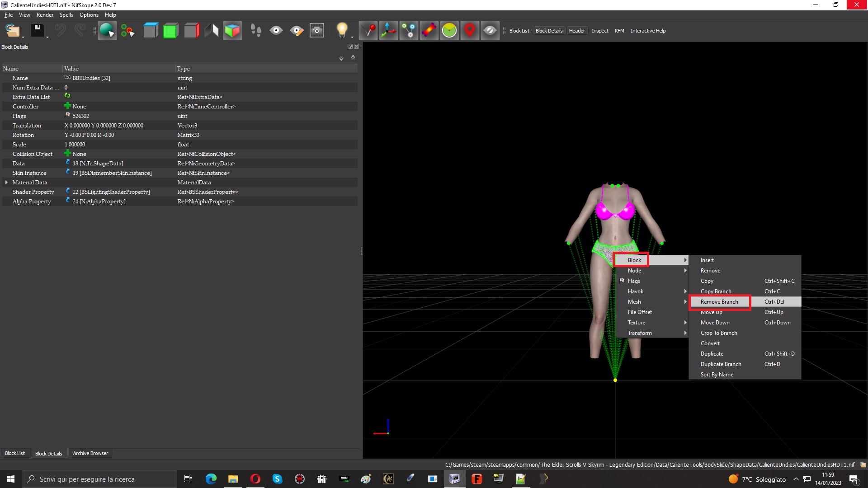
Task: Toggle Header panel button in toolbar
Action: [x=577, y=31]
